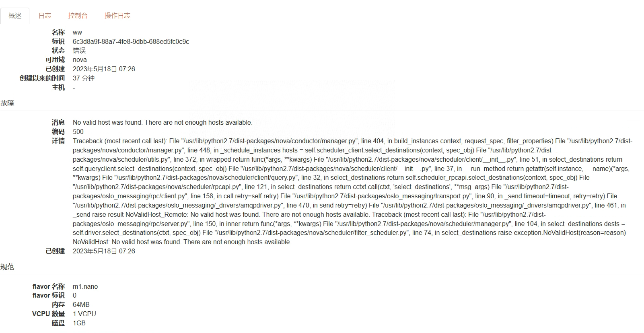Click the 故障 section heading
644x333 pixels.
(7, 103)
